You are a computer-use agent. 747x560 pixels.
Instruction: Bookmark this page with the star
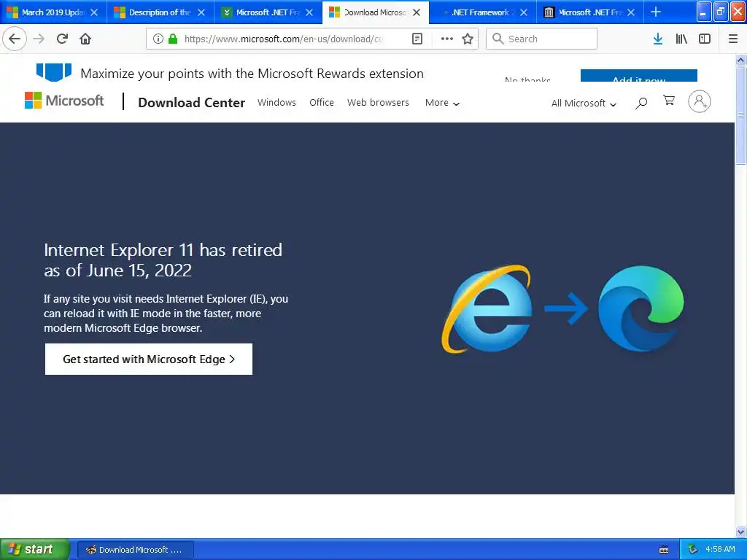(x=468, y=39)
